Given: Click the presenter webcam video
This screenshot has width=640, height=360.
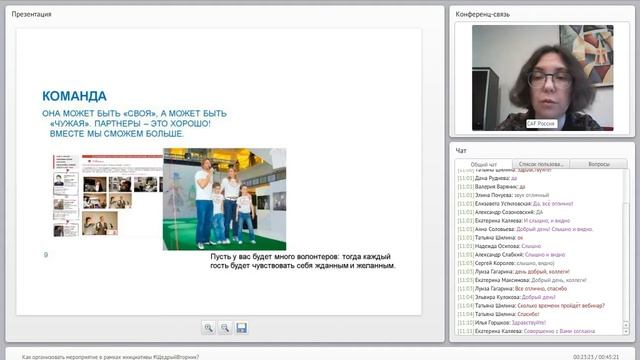Looking at the screenshot, I should [542, 78].
